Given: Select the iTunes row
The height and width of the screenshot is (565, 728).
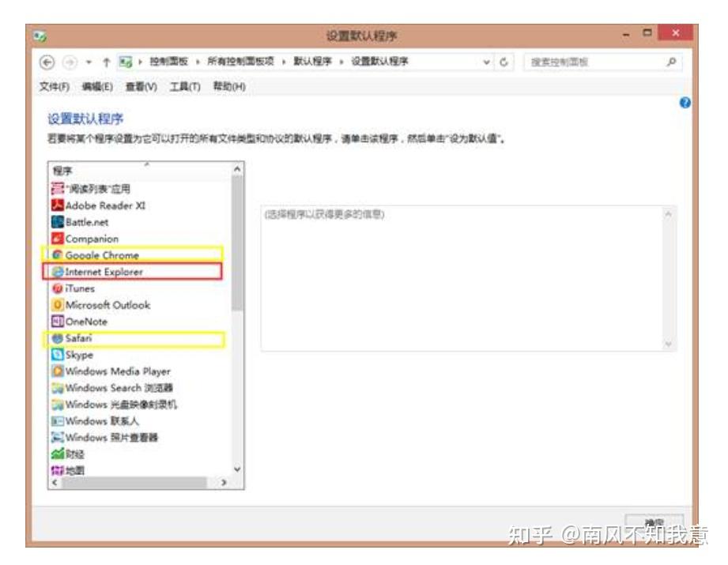Looking at the screenshot, I should (140, 288).
